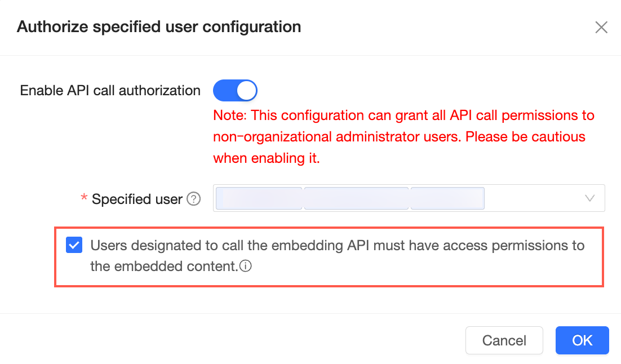This screenshot has width=621, height=364.
Task: Close the Authorize specified user configuration dialog
Action: coord(601,28)
